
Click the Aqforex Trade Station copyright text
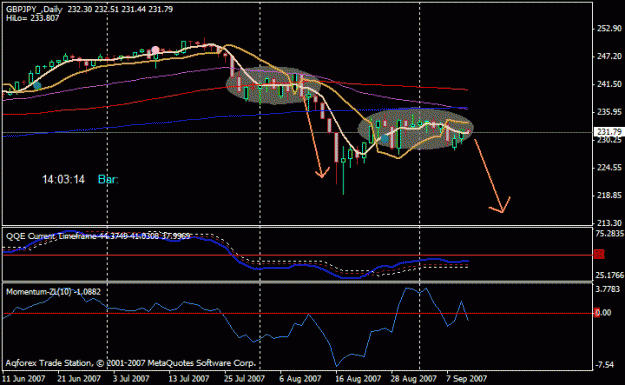[130, 363]
